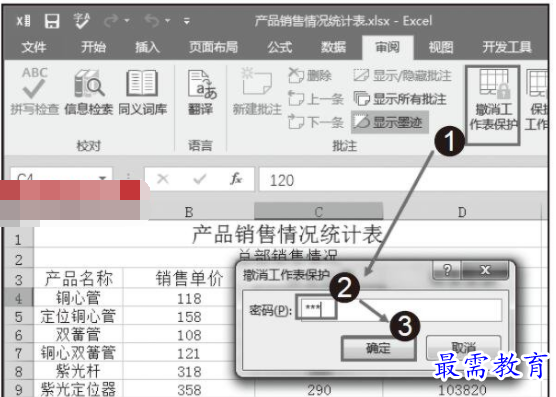The height and width of the screenshot is (397, 556).
Task: Run the spelling check from quick access toolbar
Action: [x=81, y=21]
